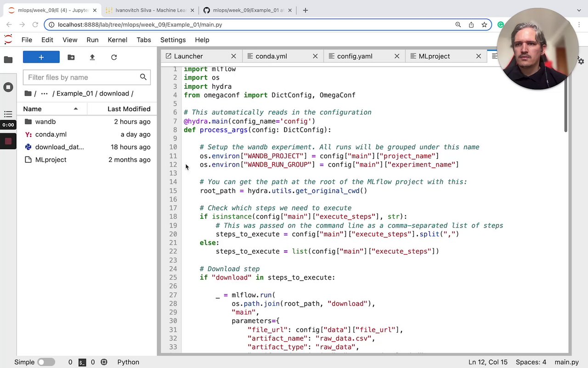
Task: Click the WANDB_RUN_GROUP code line
Action: pos(329,165)
